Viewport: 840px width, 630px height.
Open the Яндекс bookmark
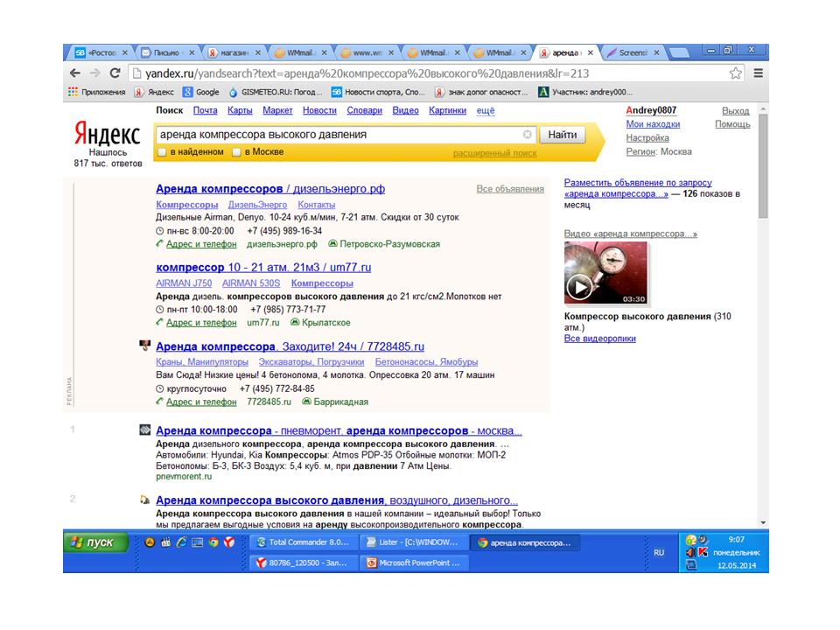click(154, 92)
